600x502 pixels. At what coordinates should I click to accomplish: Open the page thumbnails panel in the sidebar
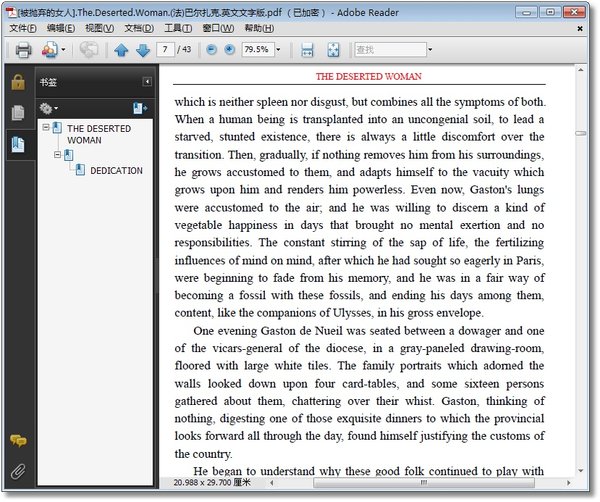tap(18, 112)
